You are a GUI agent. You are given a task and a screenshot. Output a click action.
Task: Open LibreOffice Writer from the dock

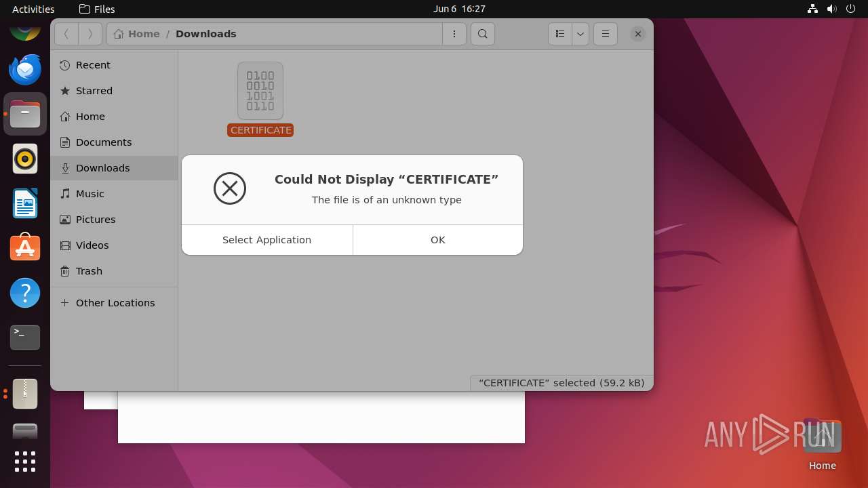point(25,203)
